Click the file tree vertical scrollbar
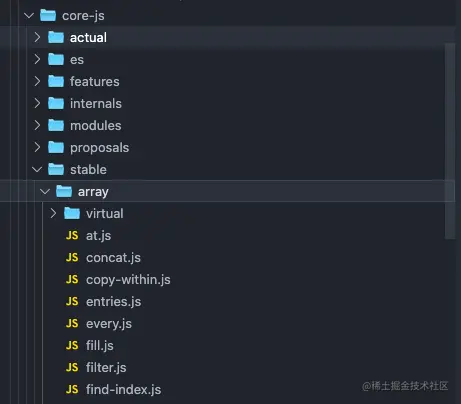The height and width of the screenshot is (404, 461). point(450,141)
